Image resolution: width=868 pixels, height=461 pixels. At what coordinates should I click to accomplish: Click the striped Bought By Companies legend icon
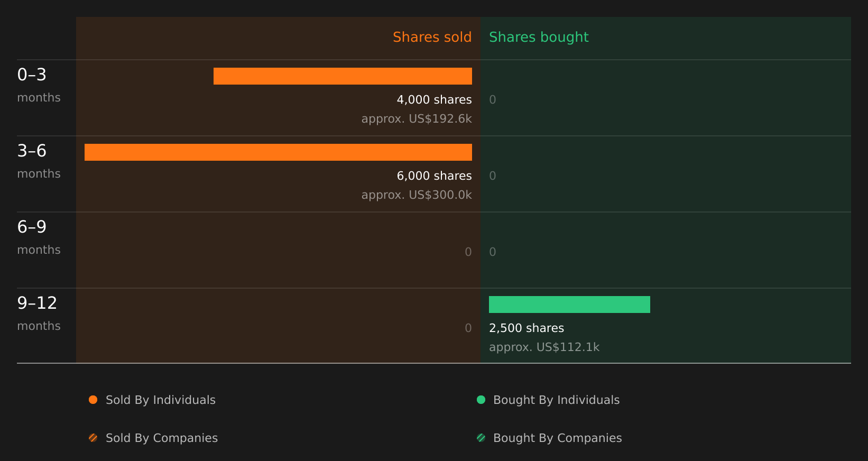click(x=481, y=438)
